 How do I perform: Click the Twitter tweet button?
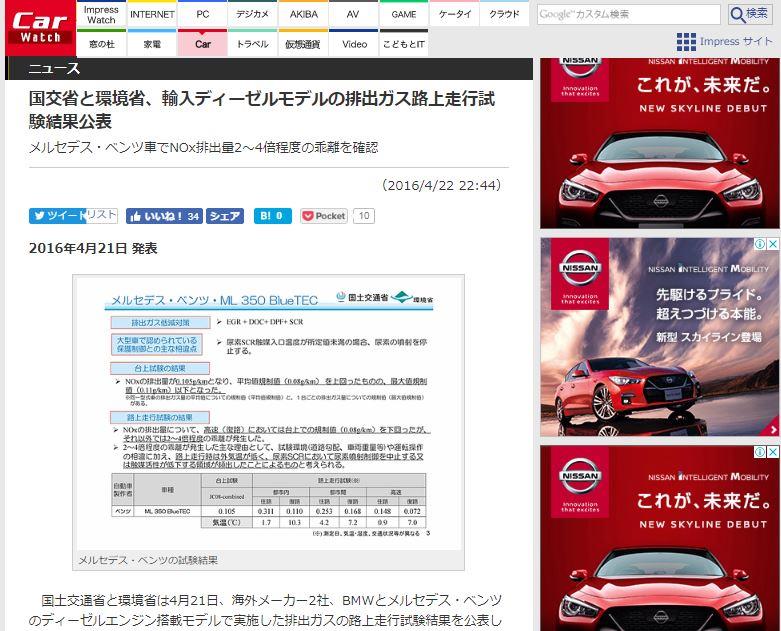[x=58, y=216]
